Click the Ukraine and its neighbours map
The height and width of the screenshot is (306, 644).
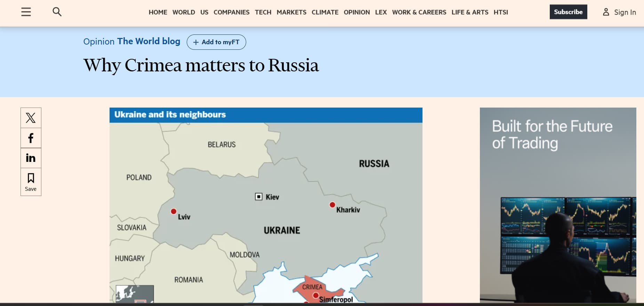coord(266,209)
